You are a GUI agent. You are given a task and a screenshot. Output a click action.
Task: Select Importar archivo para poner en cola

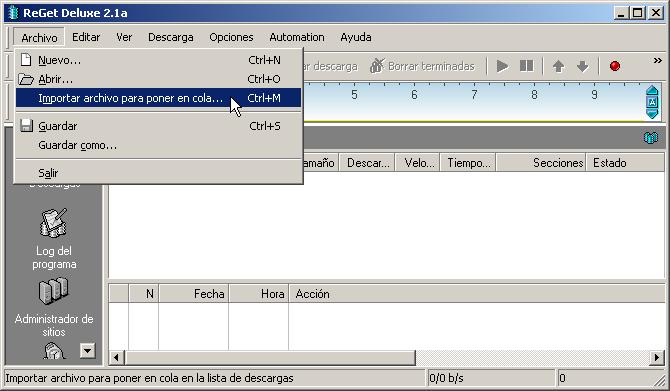coord(159,98)
